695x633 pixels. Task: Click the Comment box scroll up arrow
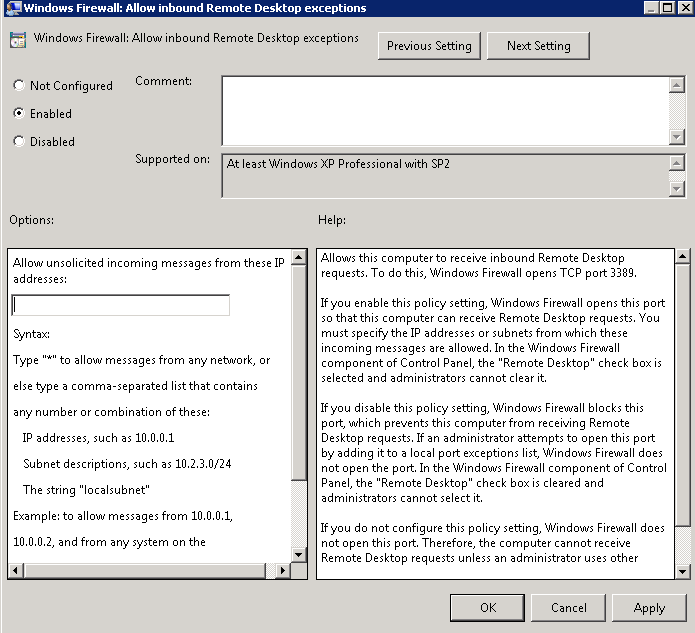click(x=677, y=85)
